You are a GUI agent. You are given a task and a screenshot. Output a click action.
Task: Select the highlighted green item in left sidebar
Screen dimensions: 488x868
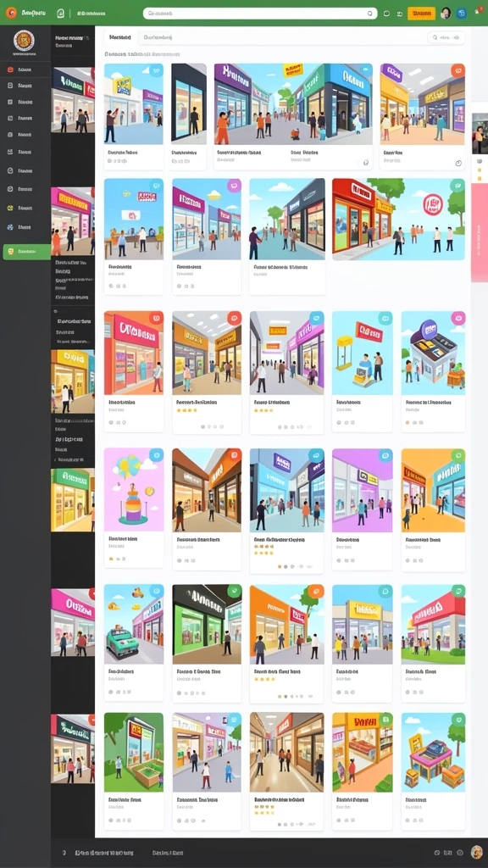pos(26,252)
